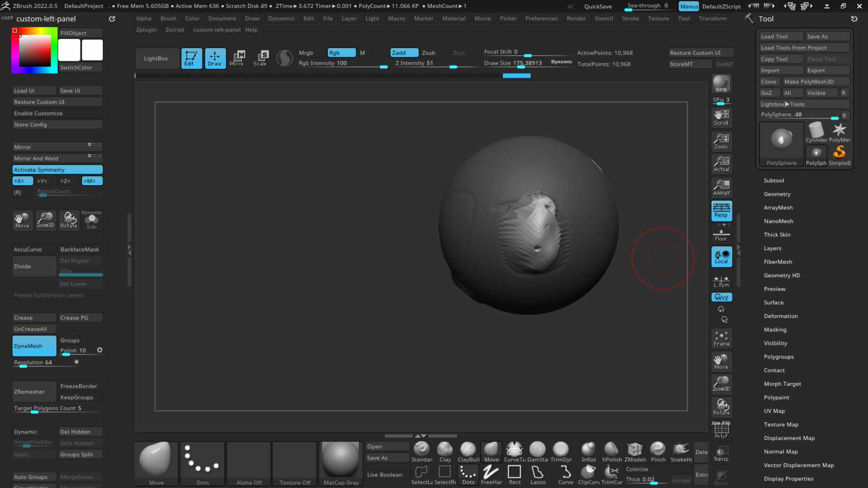Screen dimensions: 868x488
Task: Select the DamStandard brush icon
Action: [x=538, y=452]
